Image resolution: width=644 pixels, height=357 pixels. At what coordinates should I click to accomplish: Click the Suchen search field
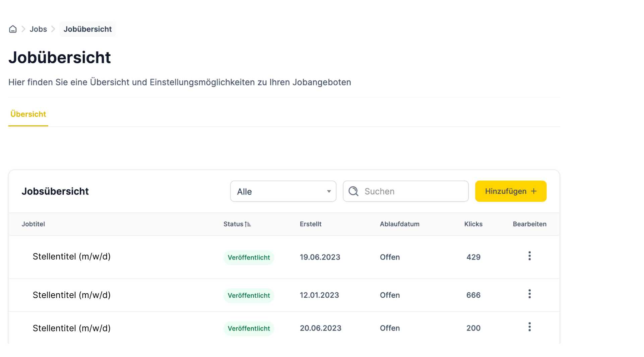click(x=406, y=191)
